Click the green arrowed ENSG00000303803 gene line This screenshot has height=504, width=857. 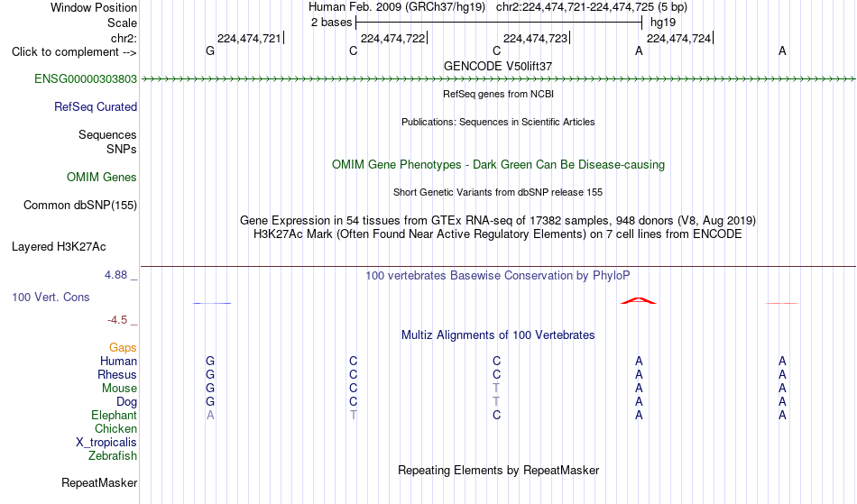[498, 79]
